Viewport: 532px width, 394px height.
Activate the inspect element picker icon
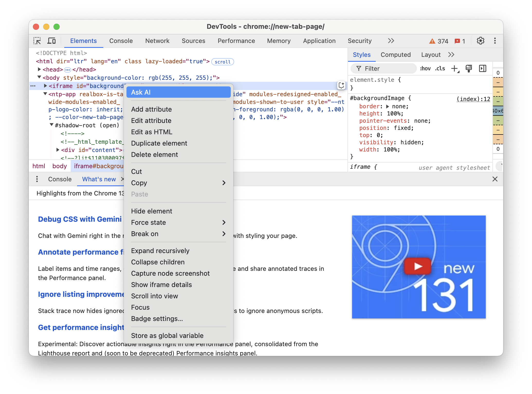point(37,41)
